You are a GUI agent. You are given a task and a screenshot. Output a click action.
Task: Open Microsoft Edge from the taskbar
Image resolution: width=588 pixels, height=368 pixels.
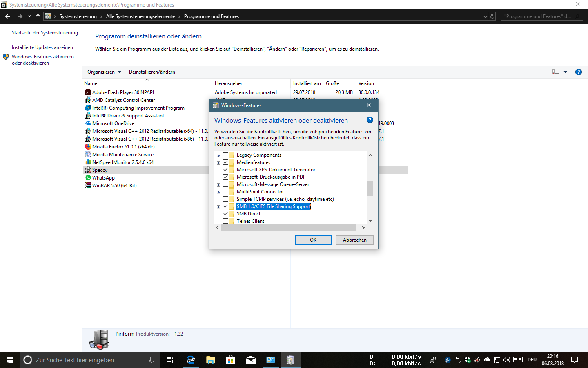[x=190, y=360]
